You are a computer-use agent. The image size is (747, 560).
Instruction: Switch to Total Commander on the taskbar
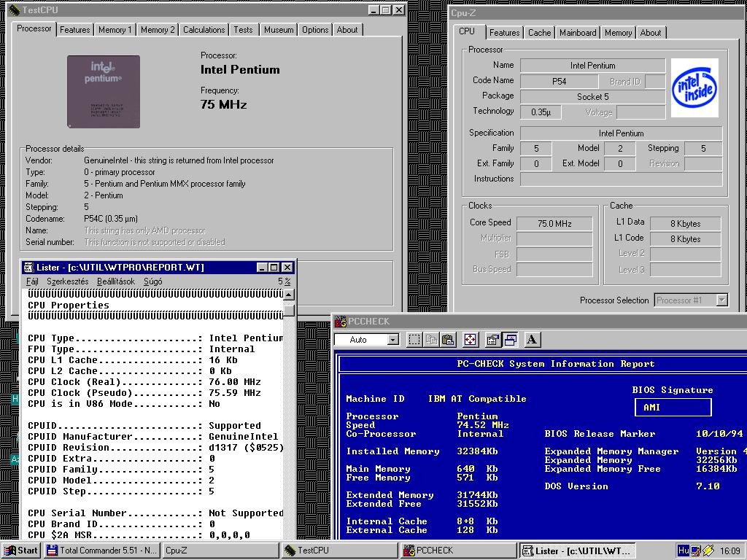pyautogui.click(x=101, y=551)
